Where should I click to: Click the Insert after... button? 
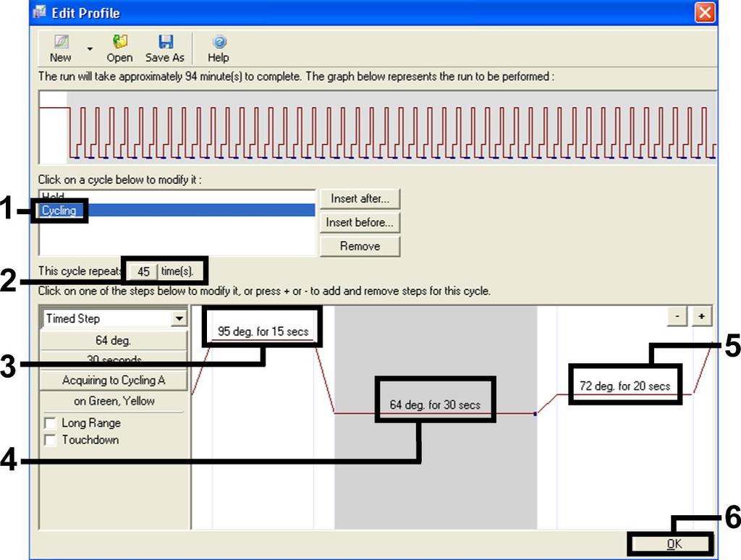[x=360, y=198]
